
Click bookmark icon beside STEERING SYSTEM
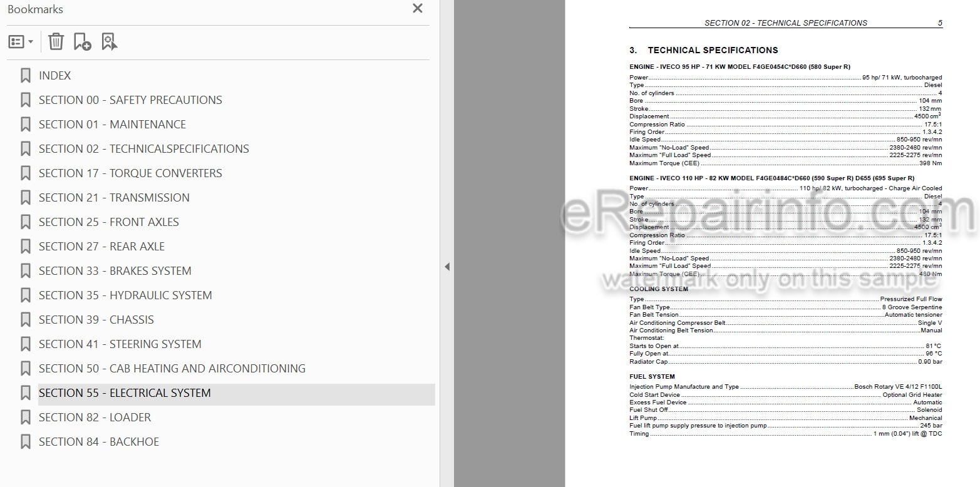point(26,344)
